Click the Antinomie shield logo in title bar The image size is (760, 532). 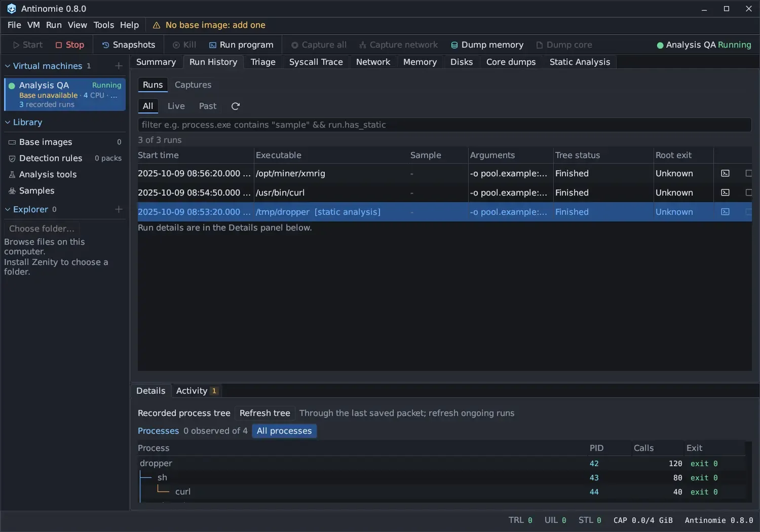tap(11, 9)
